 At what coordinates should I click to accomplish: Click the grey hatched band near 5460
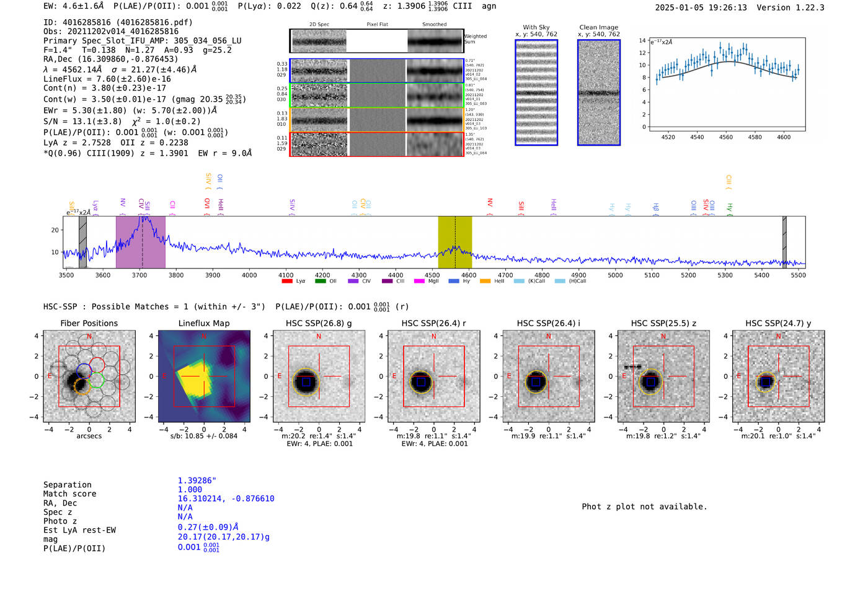click(784, 242)
